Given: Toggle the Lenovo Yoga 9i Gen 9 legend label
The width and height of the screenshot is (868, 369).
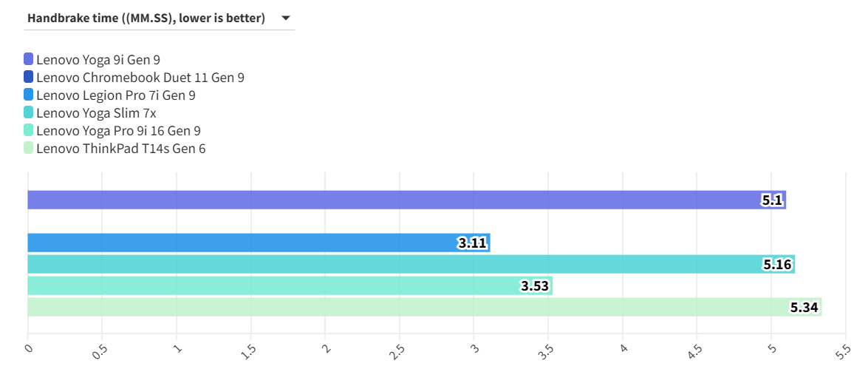Looking at the screenshot, I should (98, 59).
